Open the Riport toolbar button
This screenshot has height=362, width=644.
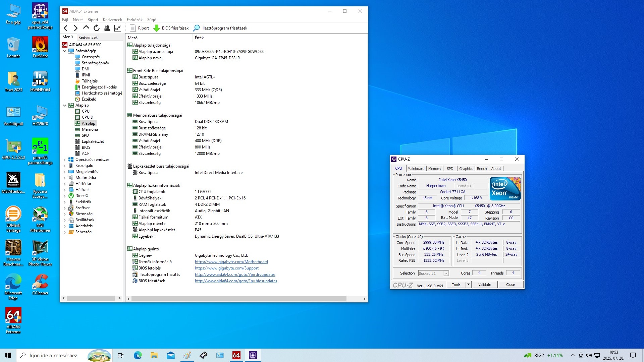pyautogui.click(x=140, y=28)
